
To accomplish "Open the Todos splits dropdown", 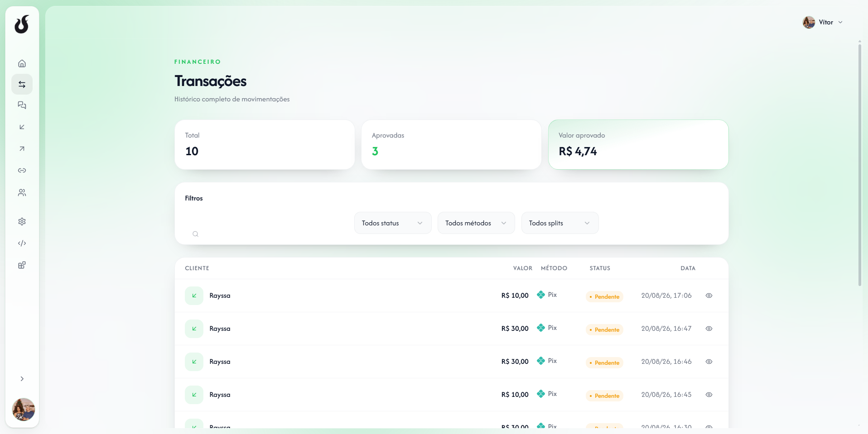I will (x=560, y=223).
